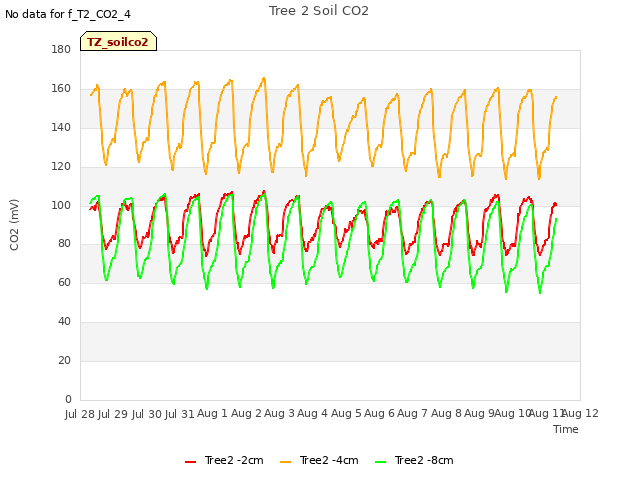Click the green Tree2 -8cm legend swatch

tap(380, 462)
